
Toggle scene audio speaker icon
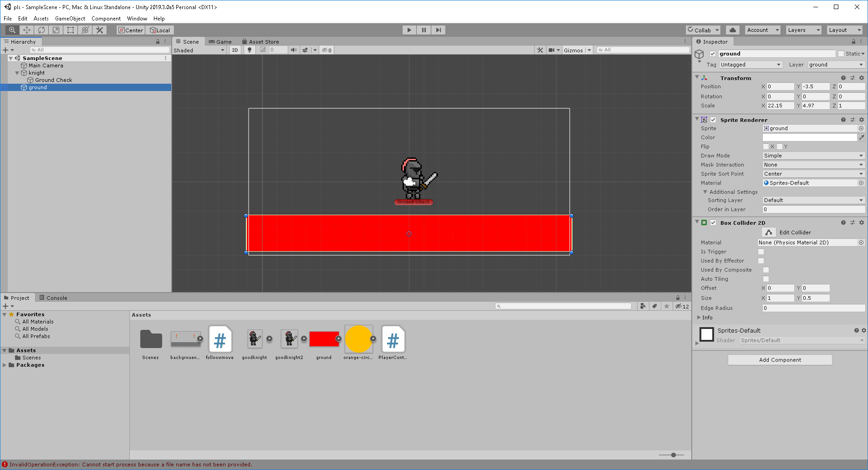coord(294,50)
